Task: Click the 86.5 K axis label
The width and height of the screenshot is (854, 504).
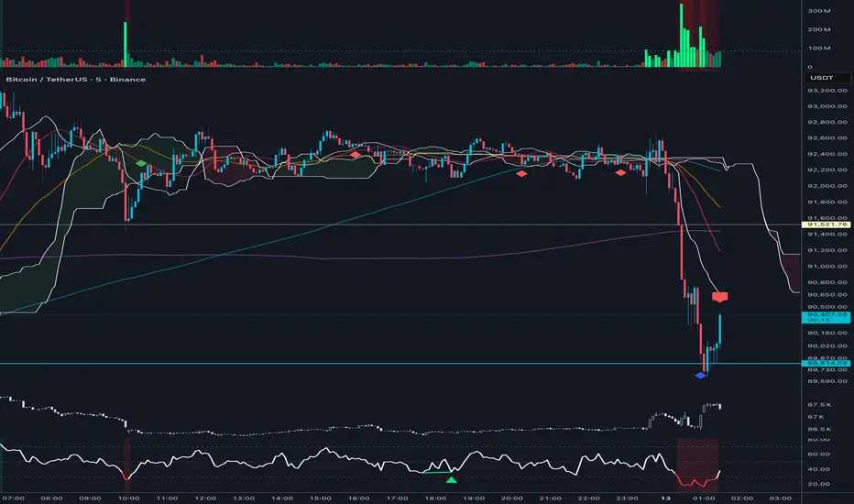Action: coord(819,430)
